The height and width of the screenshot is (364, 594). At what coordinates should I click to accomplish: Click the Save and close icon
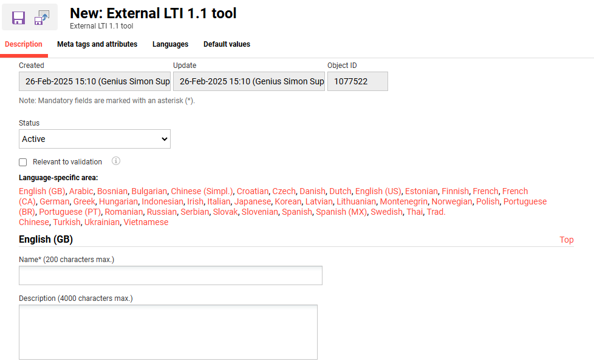tap(42, 18)
